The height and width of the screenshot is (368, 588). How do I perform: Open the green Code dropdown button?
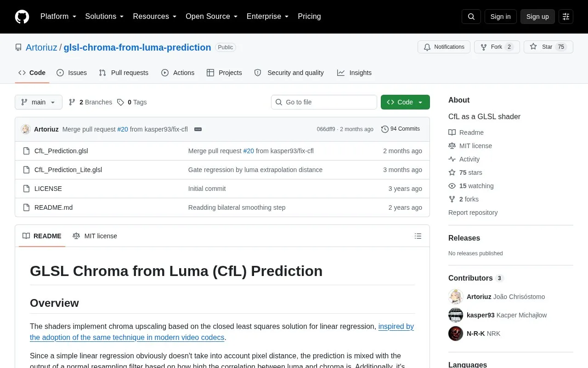click(405, 102)
